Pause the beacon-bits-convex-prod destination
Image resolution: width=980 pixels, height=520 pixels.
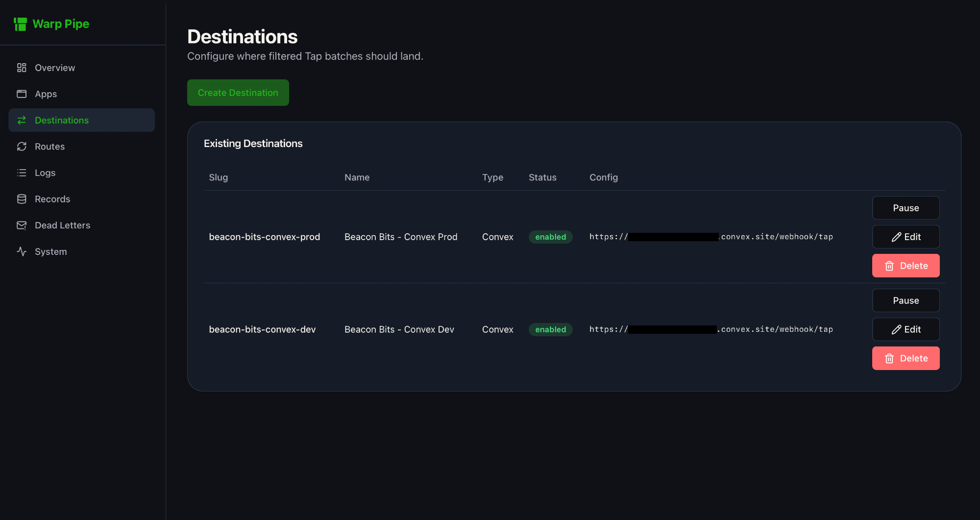(x=906, y=208)
